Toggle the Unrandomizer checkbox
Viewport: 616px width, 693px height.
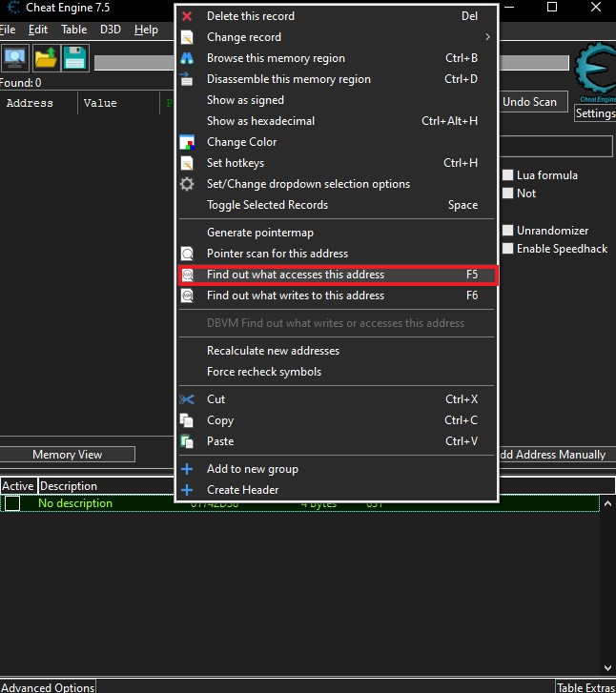click(x=508, y=231)
